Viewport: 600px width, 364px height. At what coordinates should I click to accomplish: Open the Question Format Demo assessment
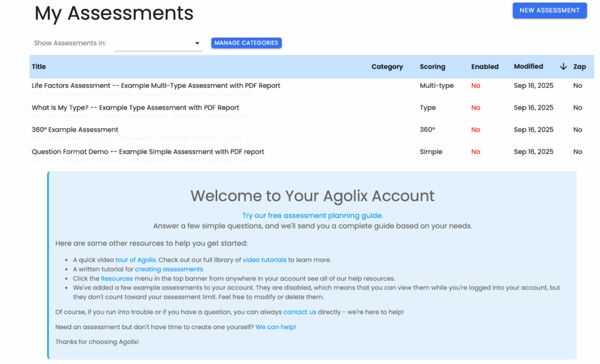point(147,152)
